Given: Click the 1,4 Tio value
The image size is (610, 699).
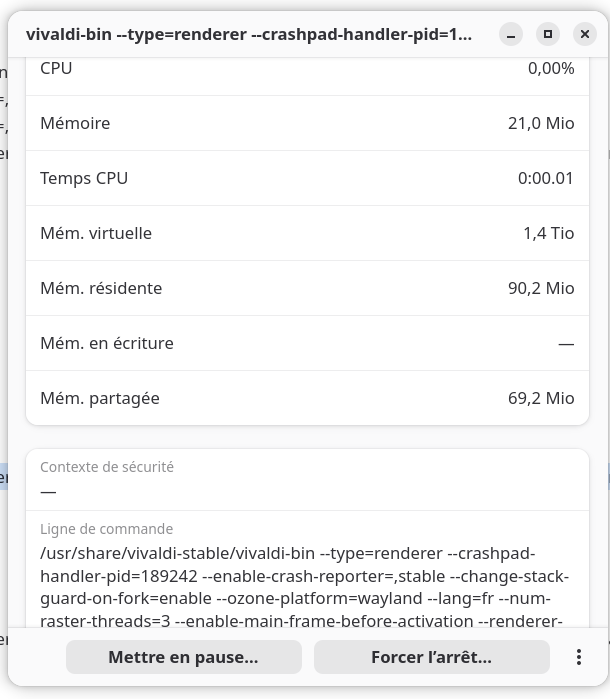Looking at the screenshot, I should (548, 233).
